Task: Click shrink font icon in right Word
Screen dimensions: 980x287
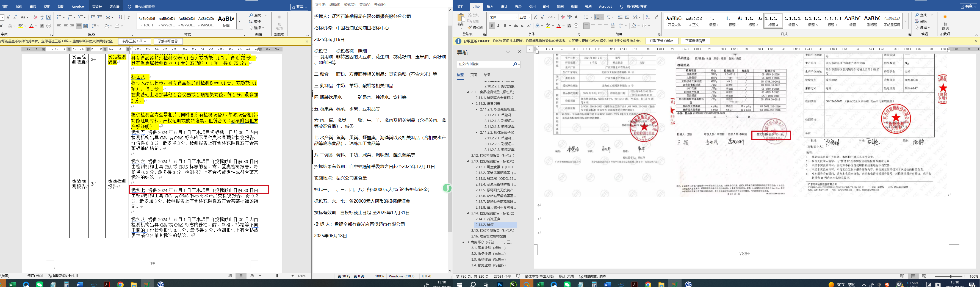Action: (542, 17)
